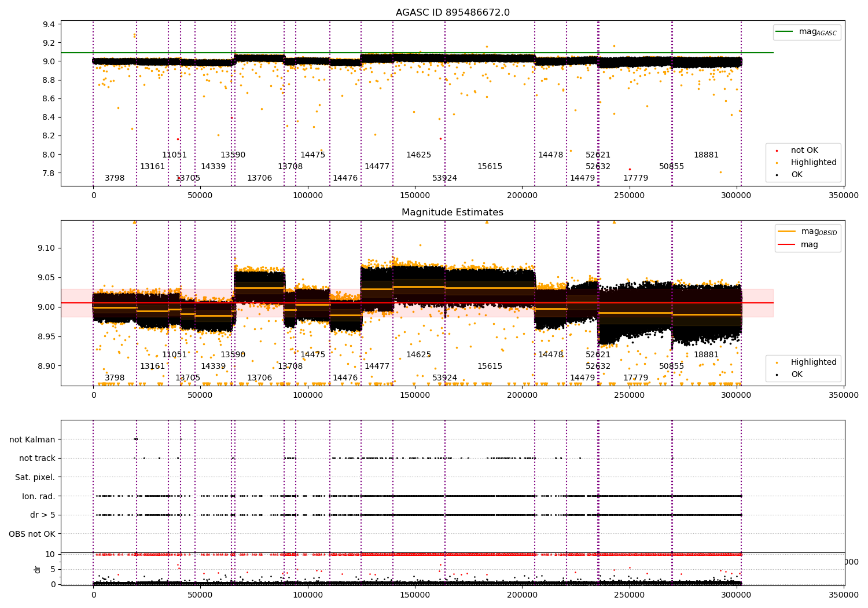Click the 'dr > 5' axis label
The width and height of the screenshot is (868, 608).
point(43,515)
